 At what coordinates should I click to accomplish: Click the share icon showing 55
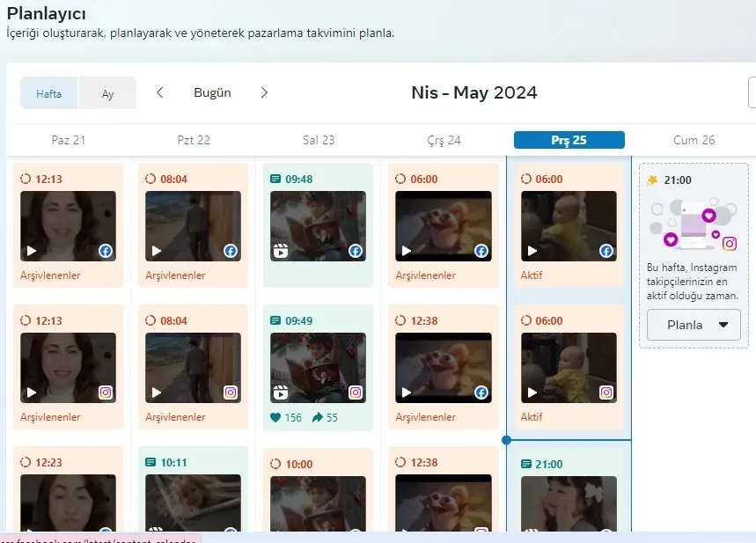318,418
